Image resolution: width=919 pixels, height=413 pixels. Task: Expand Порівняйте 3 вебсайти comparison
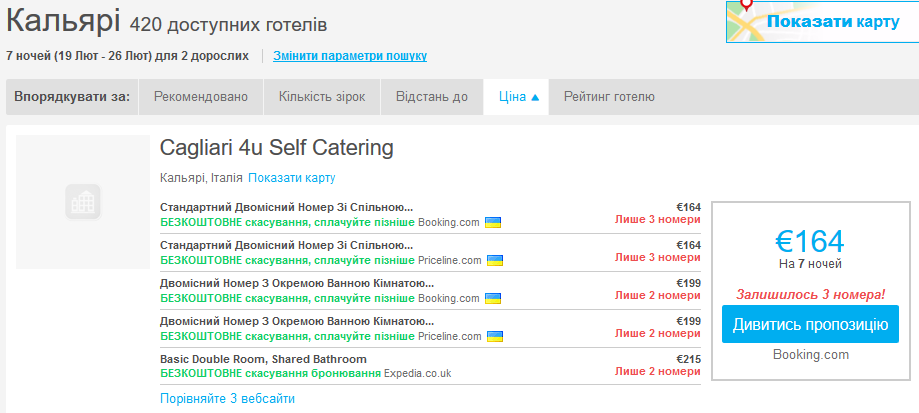coord(227,398)
